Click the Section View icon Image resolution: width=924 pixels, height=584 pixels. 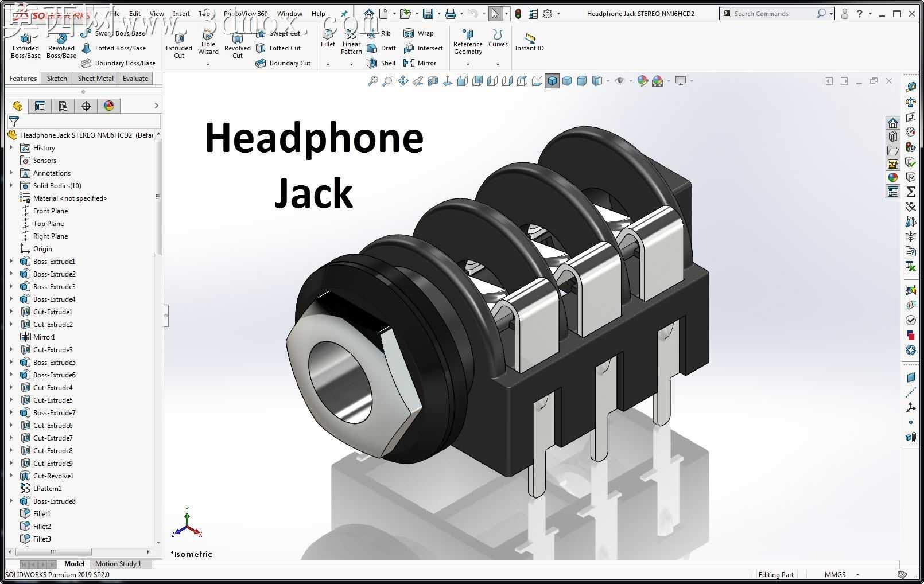pyautogui.click(x=433, y=81)
